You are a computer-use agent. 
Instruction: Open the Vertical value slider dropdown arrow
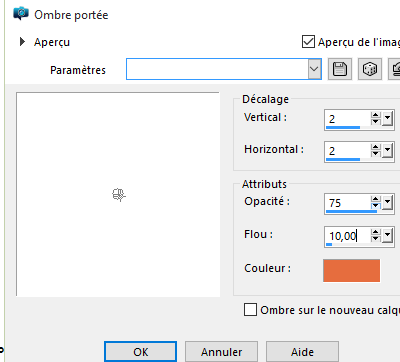(x=387, y=118)
